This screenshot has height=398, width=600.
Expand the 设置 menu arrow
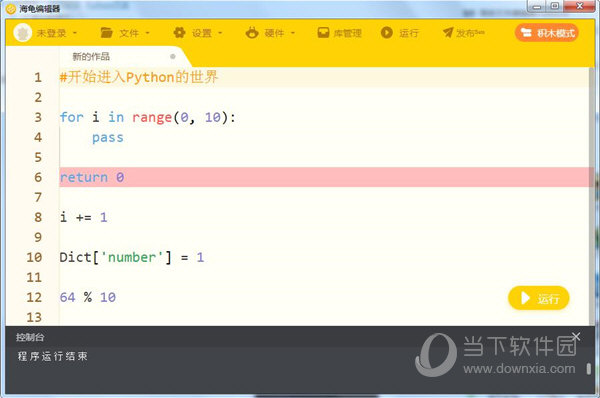pos(220,33)
